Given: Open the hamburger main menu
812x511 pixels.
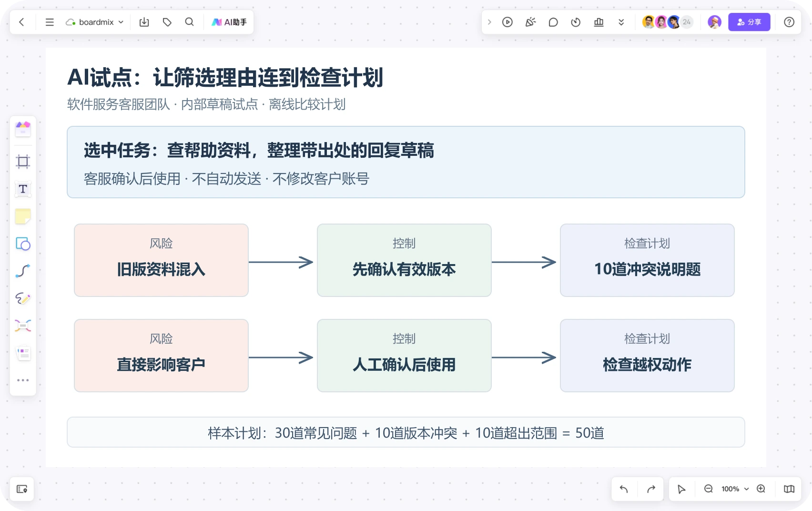Looking at the screenshot, I should [x=50, y=22].
